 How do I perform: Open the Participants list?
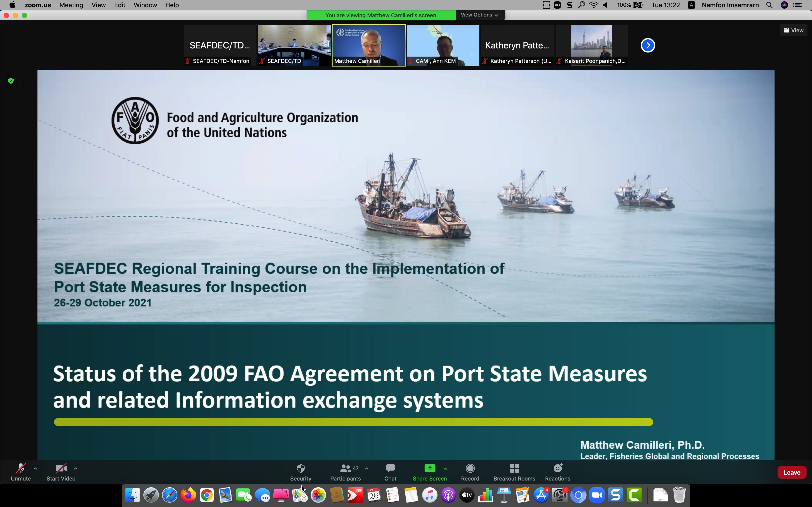click(x=345, y=469)
